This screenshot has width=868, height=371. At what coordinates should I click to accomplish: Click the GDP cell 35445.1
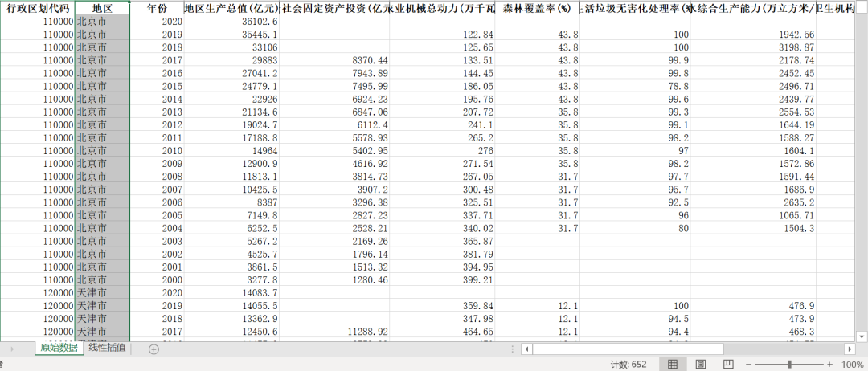(231, 35)
